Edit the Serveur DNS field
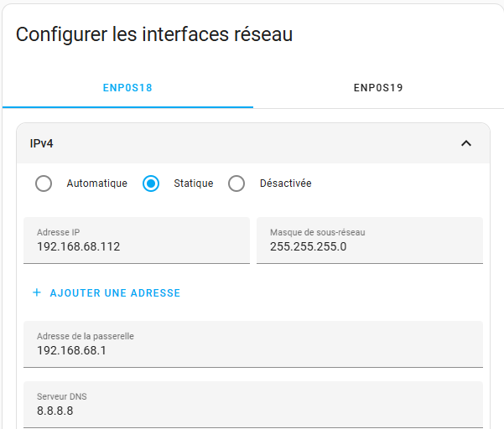Screen dimensions: 504x429 [253, 405]
